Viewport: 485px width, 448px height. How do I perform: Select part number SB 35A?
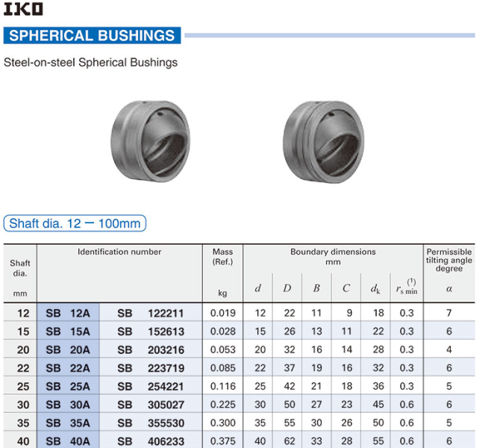tap(68, 423)
